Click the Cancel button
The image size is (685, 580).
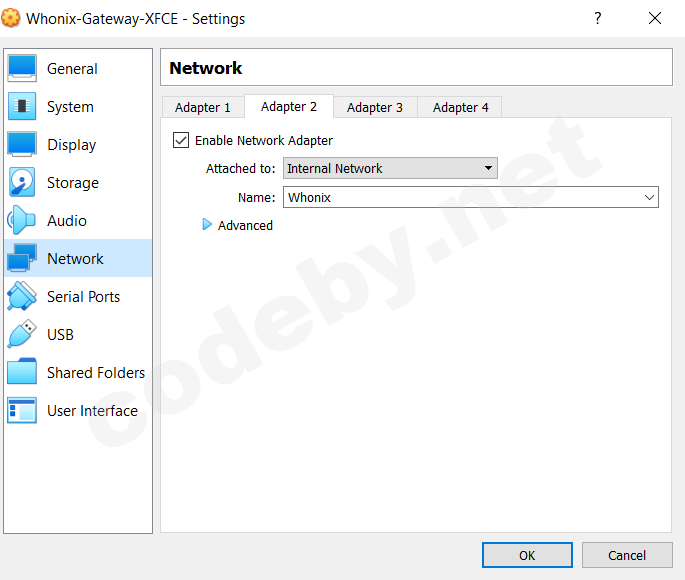[627, 555]
